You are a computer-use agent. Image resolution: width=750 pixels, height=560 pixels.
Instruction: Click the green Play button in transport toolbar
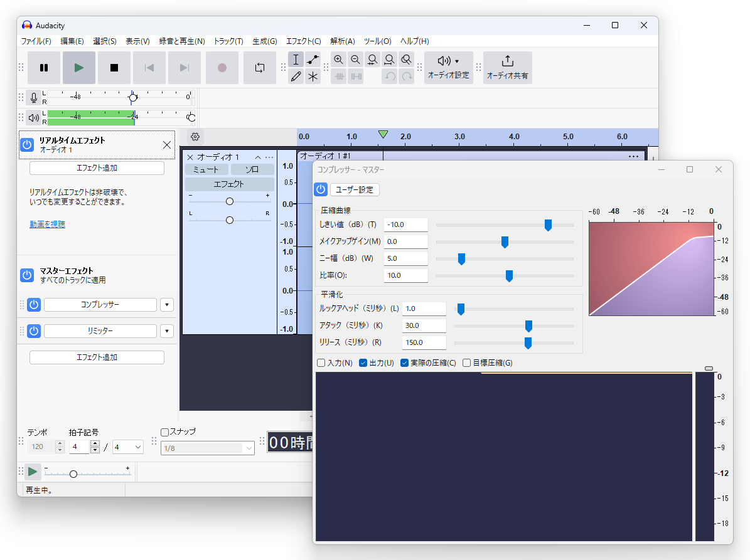point(79,68)
